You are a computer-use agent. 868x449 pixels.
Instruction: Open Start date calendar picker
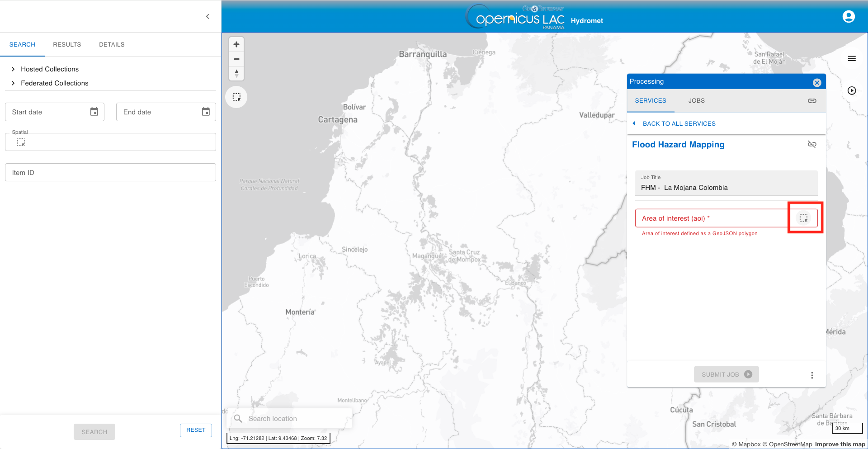pyautogui.click(x=94, y=112)
